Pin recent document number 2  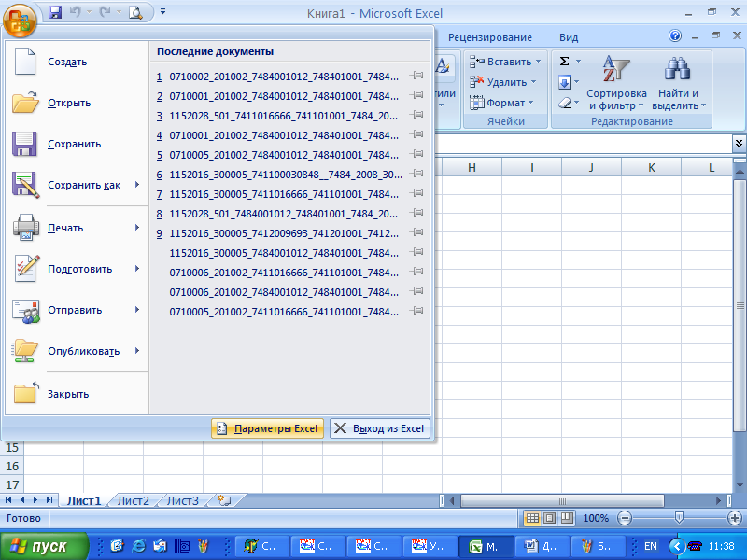coord(416,95)
